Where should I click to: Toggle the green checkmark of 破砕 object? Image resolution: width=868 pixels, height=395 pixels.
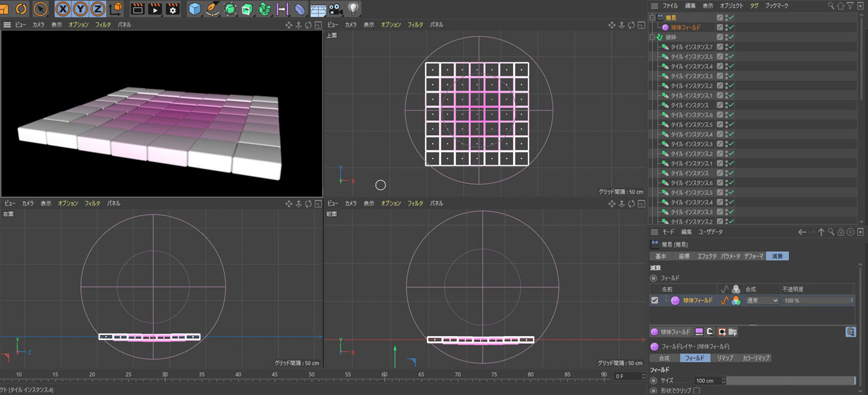click(731, 37)
